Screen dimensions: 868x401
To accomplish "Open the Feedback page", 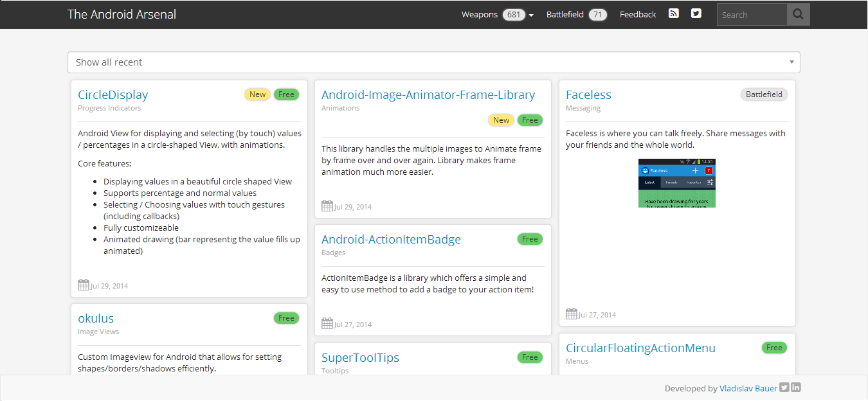I will click(x=638, y=14).
